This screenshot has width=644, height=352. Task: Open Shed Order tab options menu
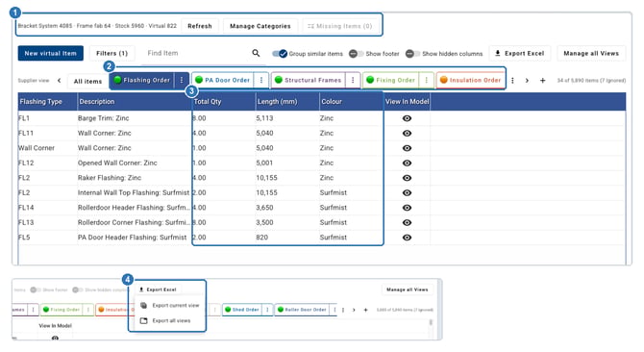point(267,310)
